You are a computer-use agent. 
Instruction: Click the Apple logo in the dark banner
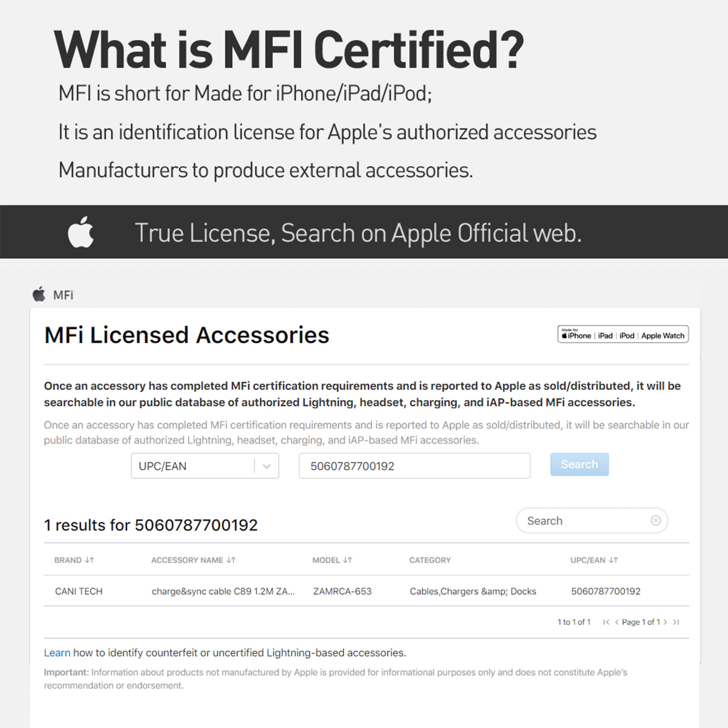click(81, 233)
